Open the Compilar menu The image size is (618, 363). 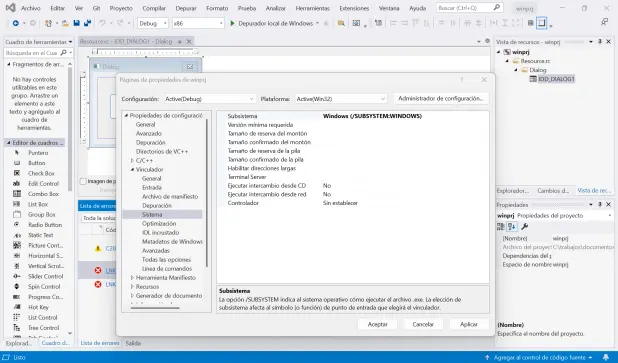[154, 8]
